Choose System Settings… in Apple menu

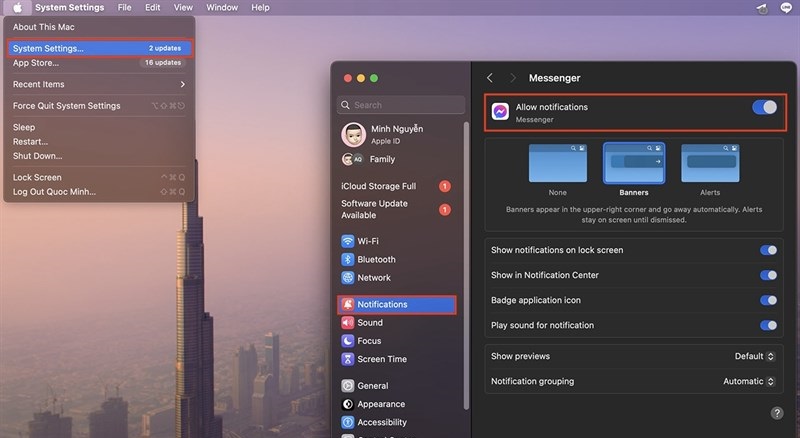[x=99, y=48]
